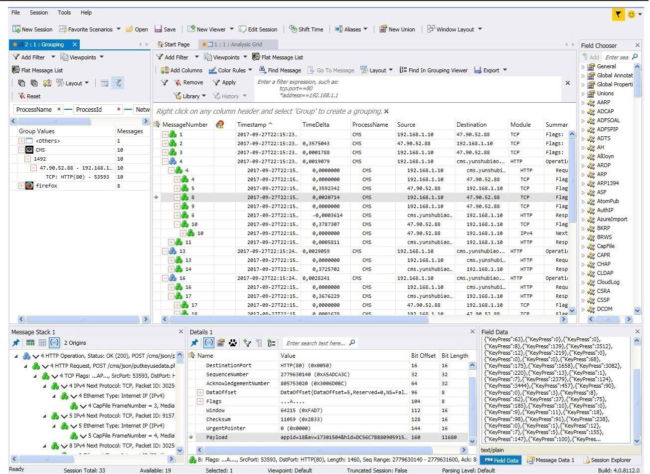Screen dimensions: 650x474
Task: Toggle the pin in the Message Stack 1 panel
Action: pyautogui.click(x=15, y=343)
